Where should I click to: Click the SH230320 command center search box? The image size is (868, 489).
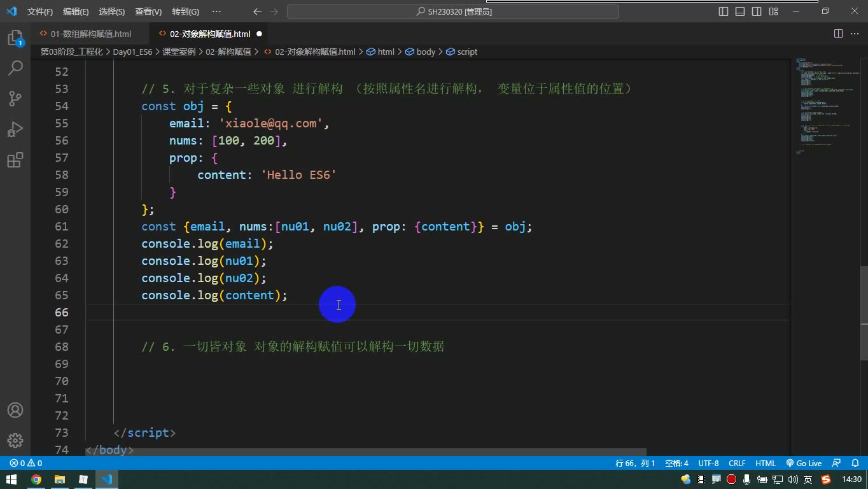453,11
